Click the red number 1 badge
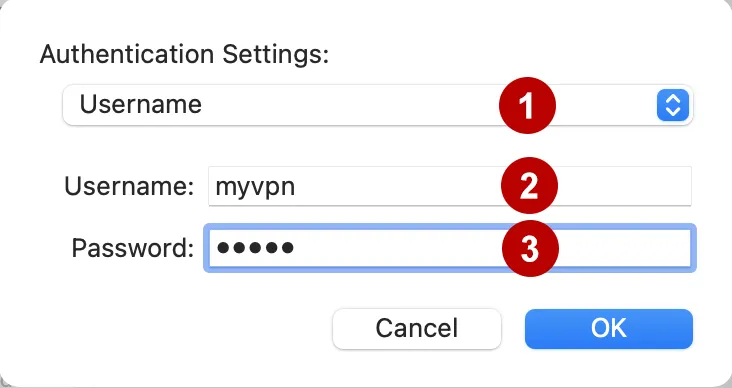 pyautogui.click(x=527, y=106)
